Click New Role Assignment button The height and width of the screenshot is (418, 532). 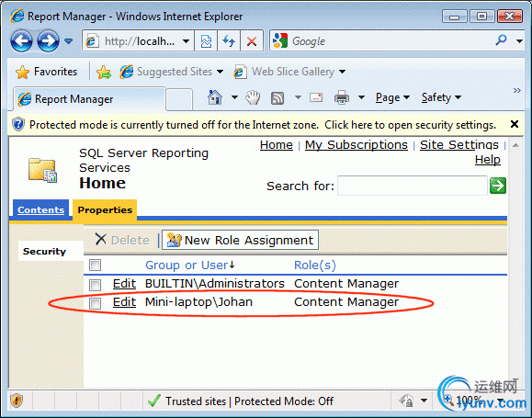(240, 240)
